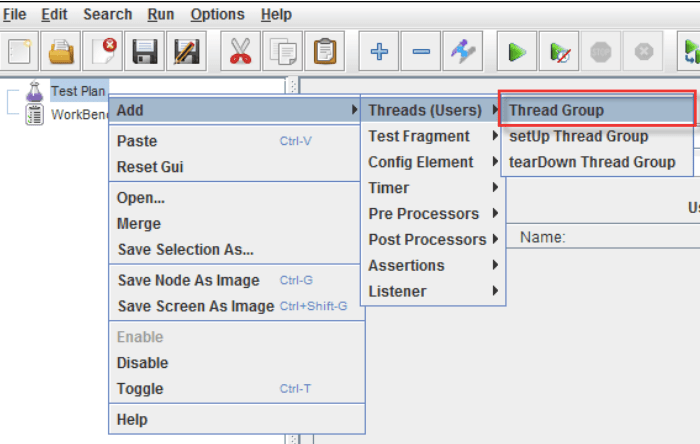The width and height of the screenshot is (700, 444).
Task: Choose Paste from the context menu
Action: click(x=235, y=141)
